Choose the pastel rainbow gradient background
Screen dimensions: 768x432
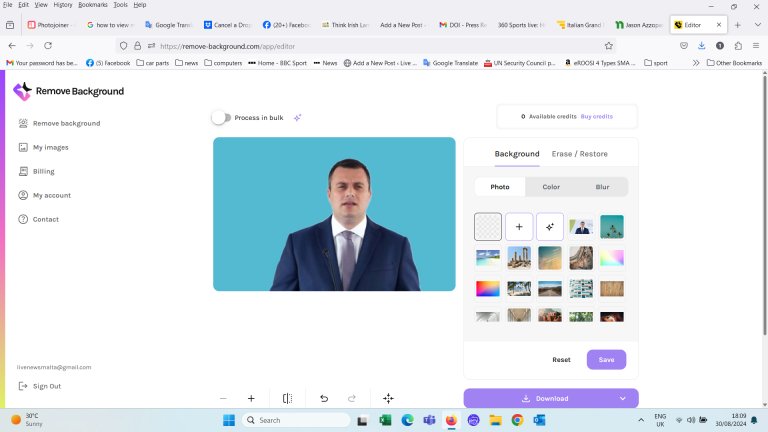(x=612, y=258)
